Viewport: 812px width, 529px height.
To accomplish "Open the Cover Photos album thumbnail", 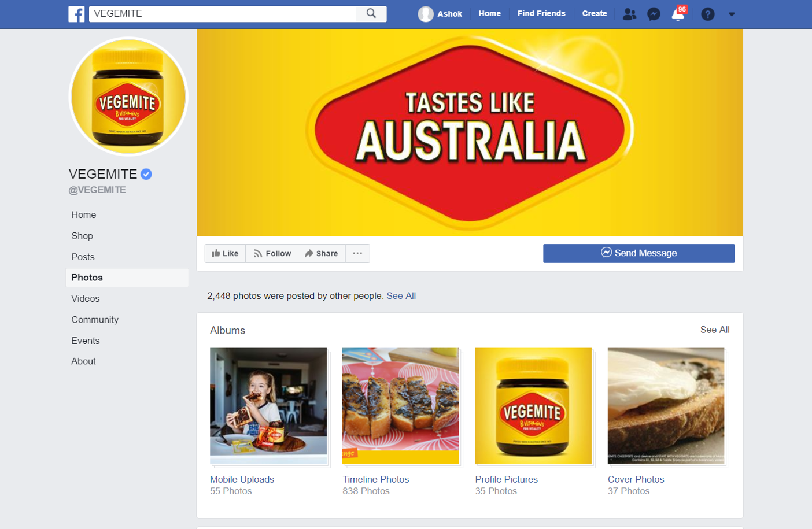I will tap(666, 406).
